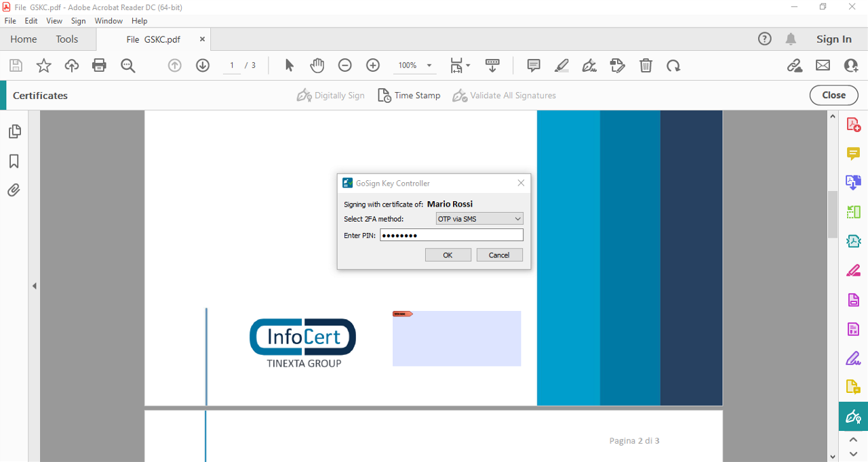Click the Print file icon
868x462 pixels.
click(99, 66)
